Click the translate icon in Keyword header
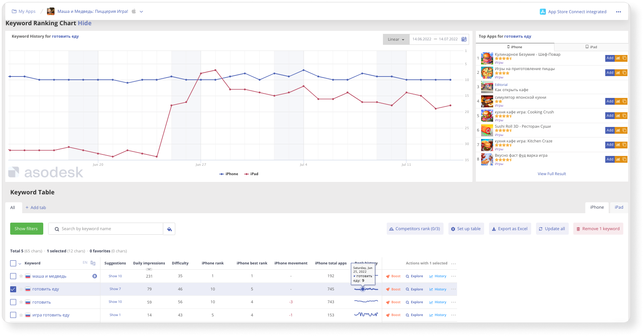 pyautogui.click(x=93, y=263)
